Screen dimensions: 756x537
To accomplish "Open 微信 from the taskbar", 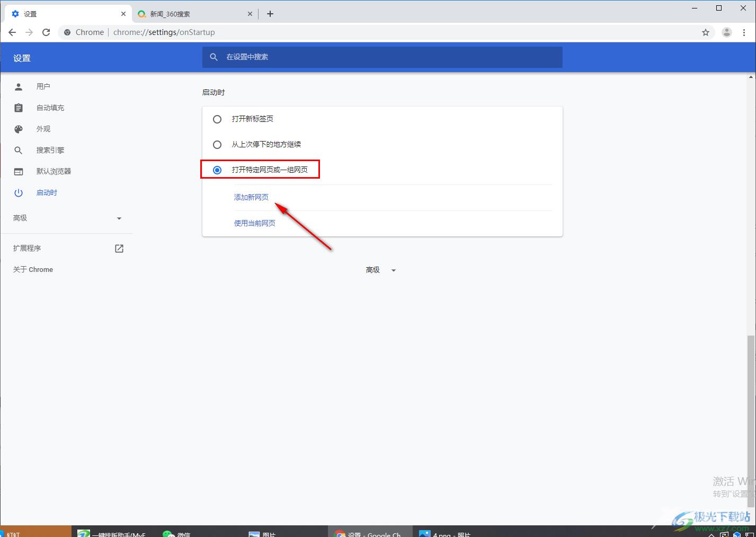I will (x=177, y=533).
